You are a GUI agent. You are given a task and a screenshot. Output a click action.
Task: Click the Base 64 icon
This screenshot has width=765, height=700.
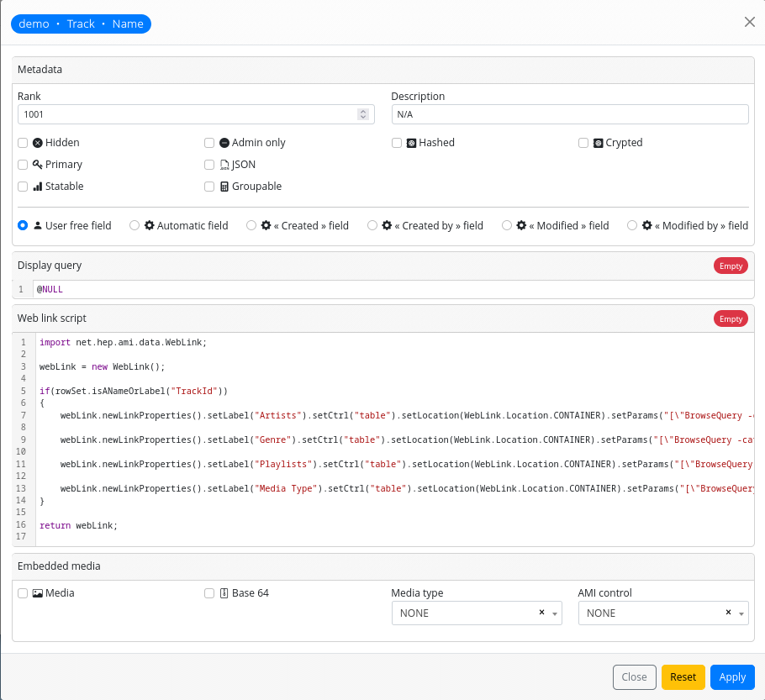coord(224,592)
